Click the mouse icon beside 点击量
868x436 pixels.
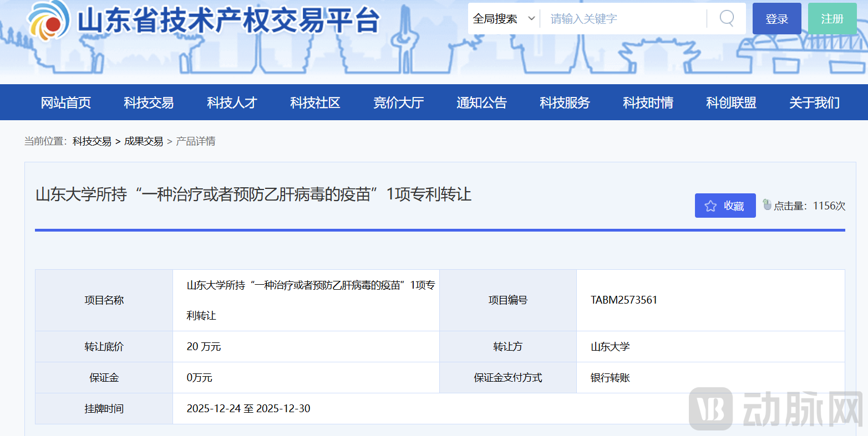click(x=767, y=204)
